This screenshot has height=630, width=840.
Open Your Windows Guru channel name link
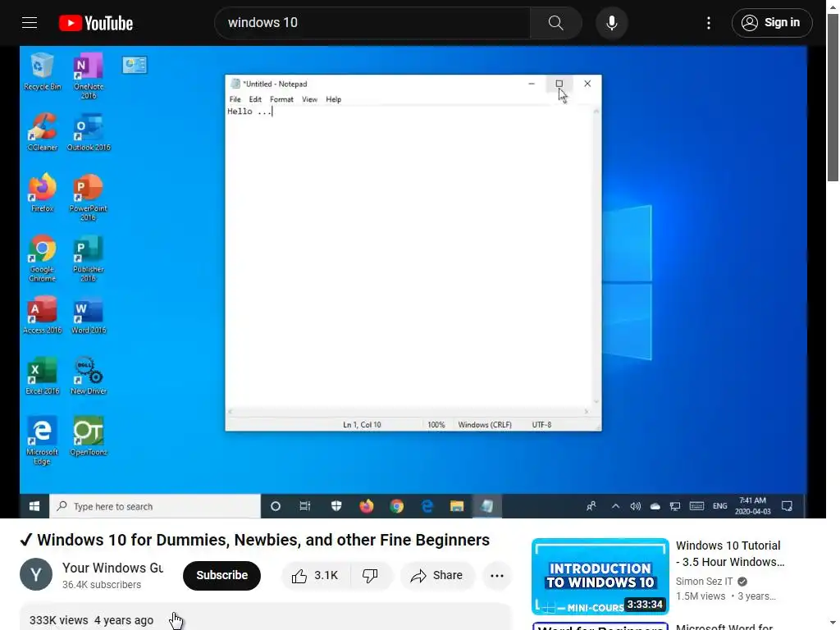[x=112, y=568]
